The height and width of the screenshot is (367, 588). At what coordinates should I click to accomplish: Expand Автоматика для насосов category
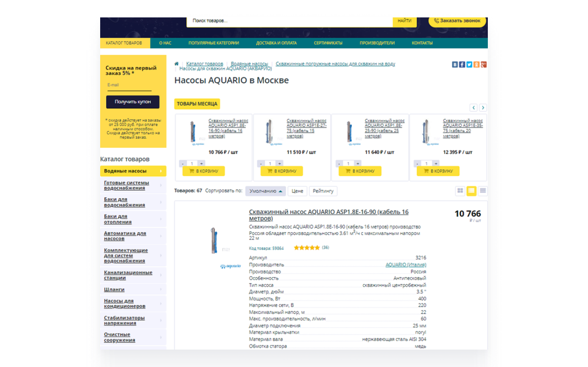(133, 236)
